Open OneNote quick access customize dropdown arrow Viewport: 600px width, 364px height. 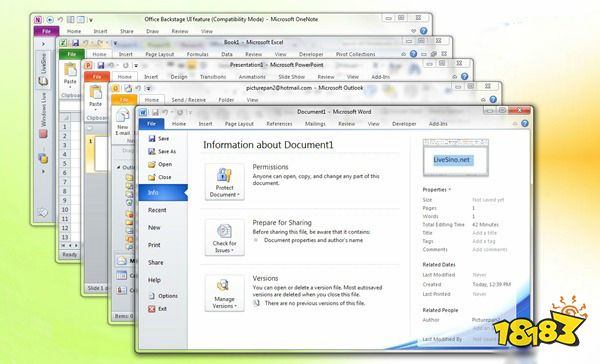pos(91,20)
